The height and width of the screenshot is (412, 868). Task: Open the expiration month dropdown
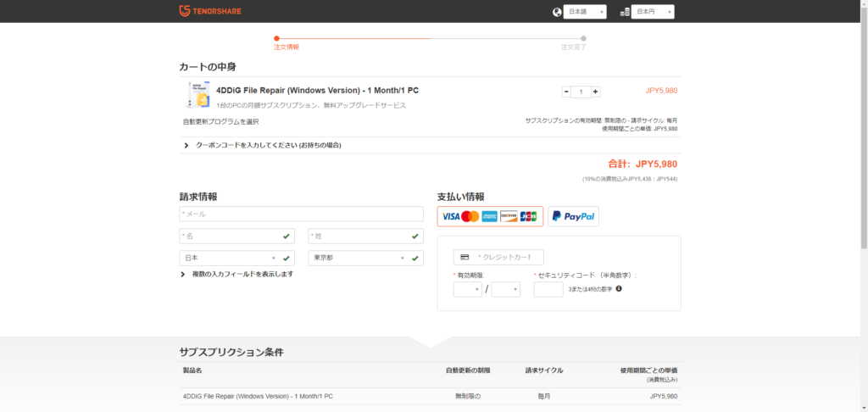467,290
